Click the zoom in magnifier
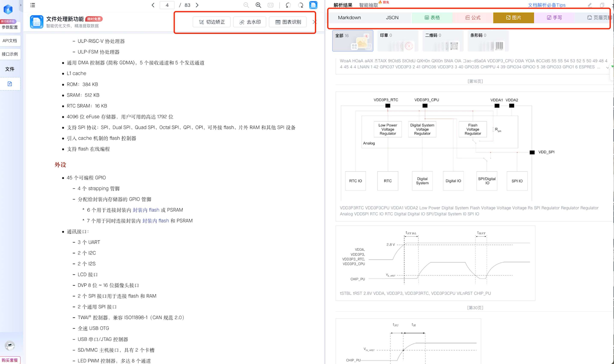 pos(258,5)
